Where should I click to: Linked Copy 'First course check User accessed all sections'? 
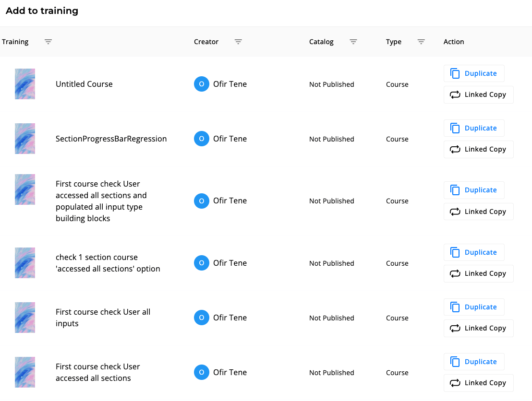pos(478,383)
